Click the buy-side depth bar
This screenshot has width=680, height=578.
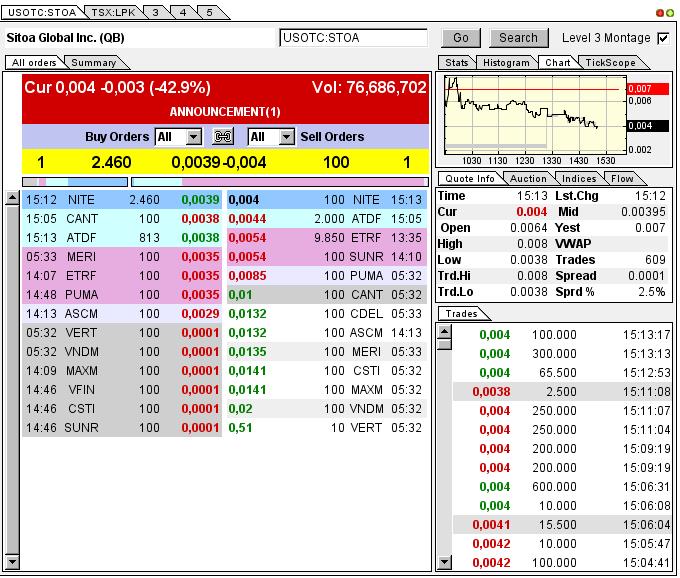pos(75,182)
